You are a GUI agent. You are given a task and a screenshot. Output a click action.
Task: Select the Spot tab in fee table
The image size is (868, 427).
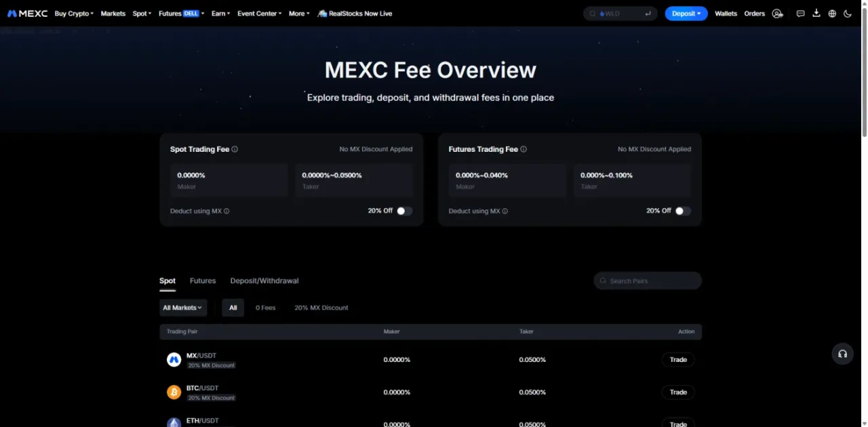click(x=167, y=281)
